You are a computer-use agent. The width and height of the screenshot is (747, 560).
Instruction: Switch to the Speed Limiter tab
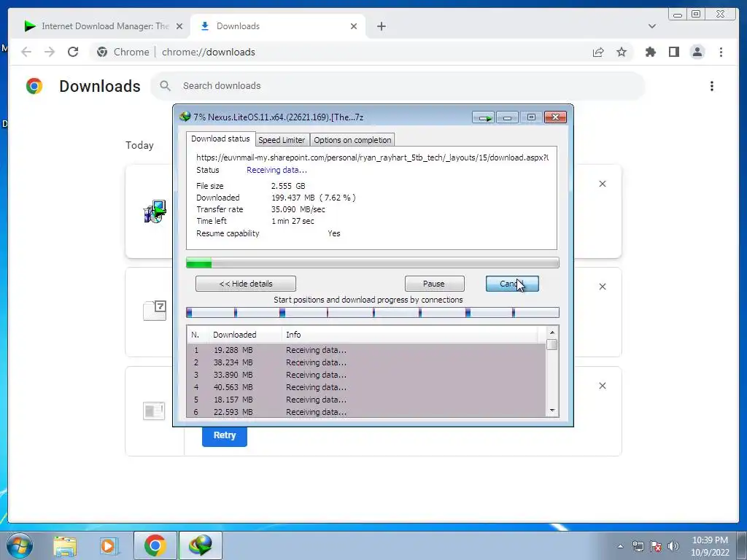tap(282, 140)
